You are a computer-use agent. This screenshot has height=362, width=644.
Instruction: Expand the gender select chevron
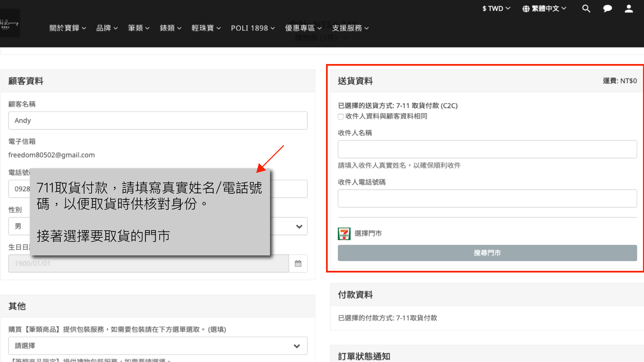(x=299, y=227)
